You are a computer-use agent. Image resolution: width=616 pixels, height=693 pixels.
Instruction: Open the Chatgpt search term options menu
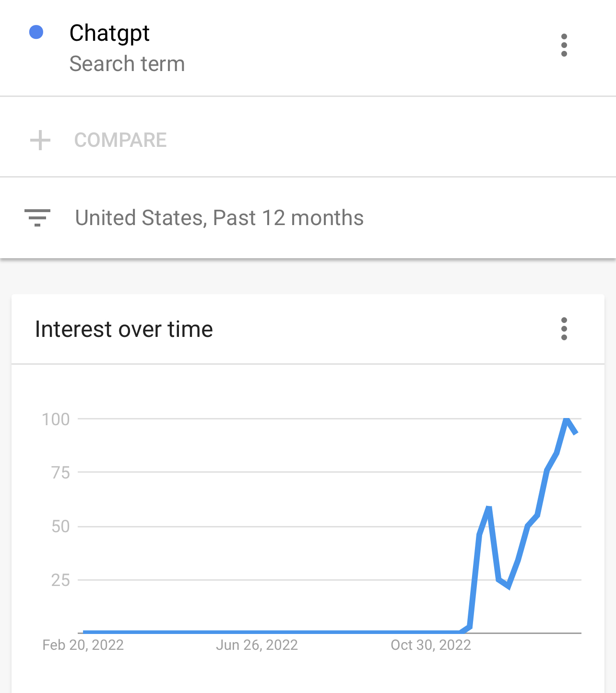564,45
